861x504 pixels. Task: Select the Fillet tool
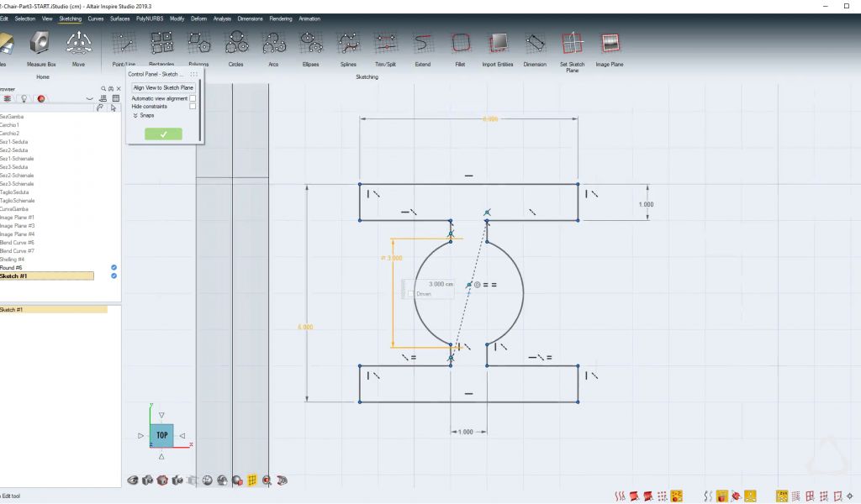(x=460, y=44)
